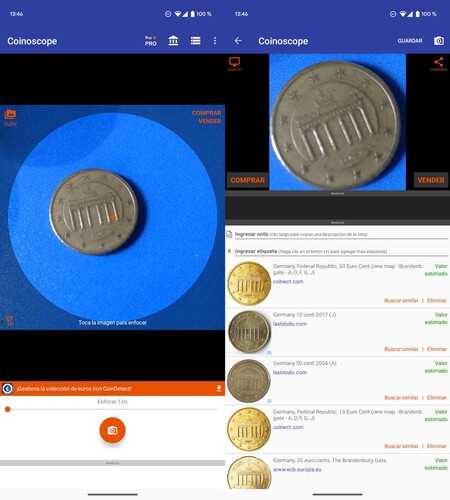This screenshot has width=450, height=500.
Task: Open the CoinDetect orange banner
Action: (x=112, y=388)
